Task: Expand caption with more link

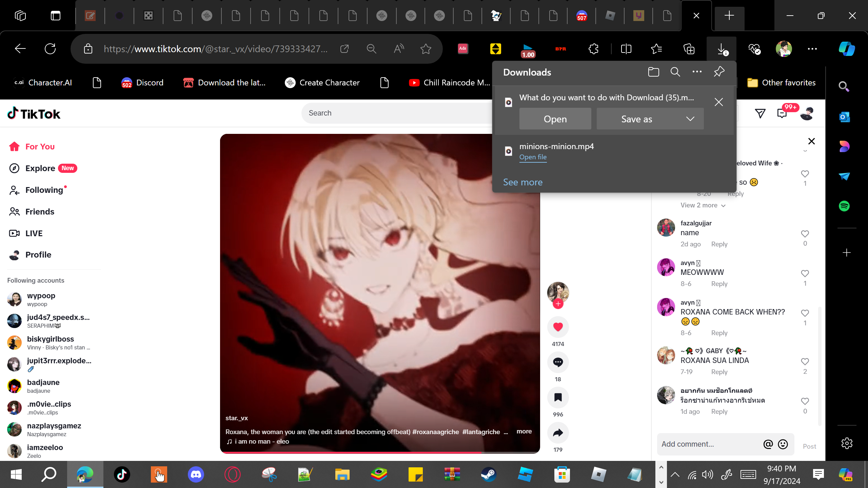Action: coord(524,431)
